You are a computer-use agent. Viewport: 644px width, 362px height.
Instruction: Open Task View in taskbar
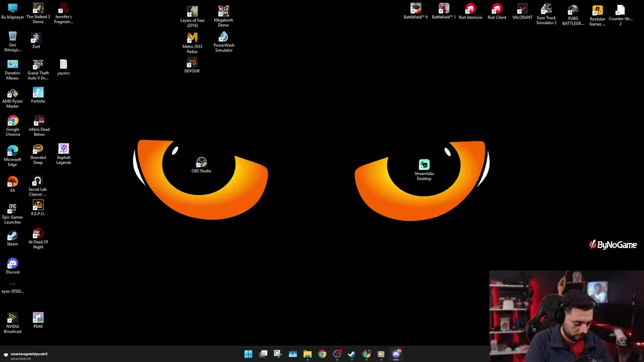263,354
